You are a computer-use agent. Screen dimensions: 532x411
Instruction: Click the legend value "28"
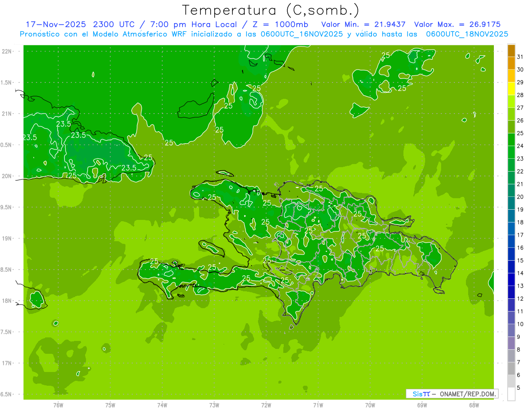(520, 95)
